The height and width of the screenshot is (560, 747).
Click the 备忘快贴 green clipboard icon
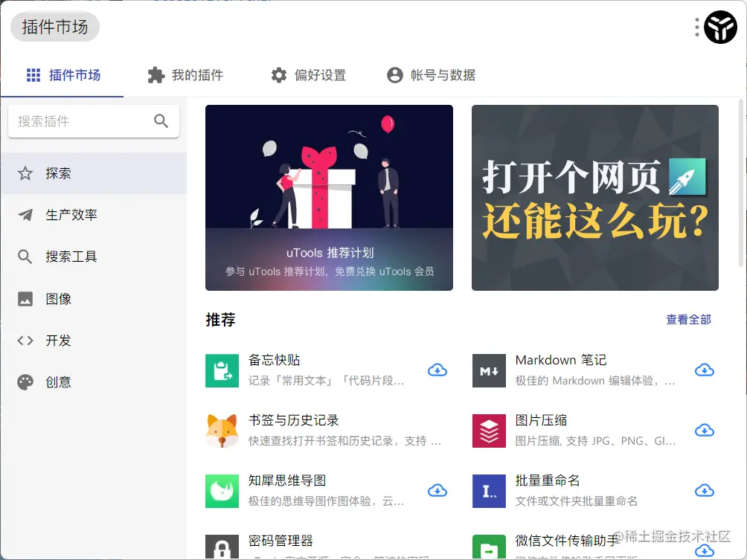222,370
